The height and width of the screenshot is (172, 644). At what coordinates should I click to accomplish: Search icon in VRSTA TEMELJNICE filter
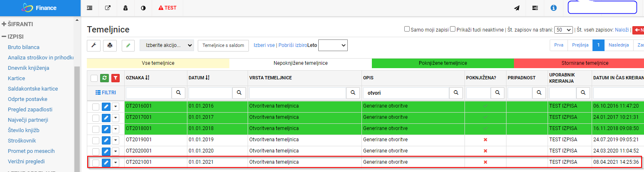coord(353,93)
